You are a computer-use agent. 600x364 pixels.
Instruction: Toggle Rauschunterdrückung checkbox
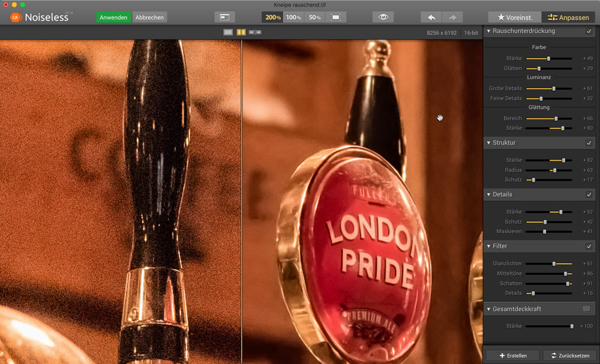tap(589, 31)
